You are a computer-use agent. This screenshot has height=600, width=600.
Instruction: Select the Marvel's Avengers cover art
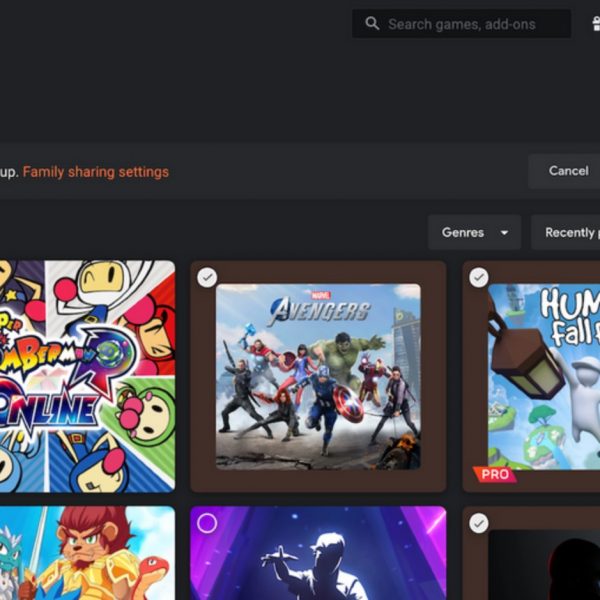pyautogui.click(x=318, y=377)
